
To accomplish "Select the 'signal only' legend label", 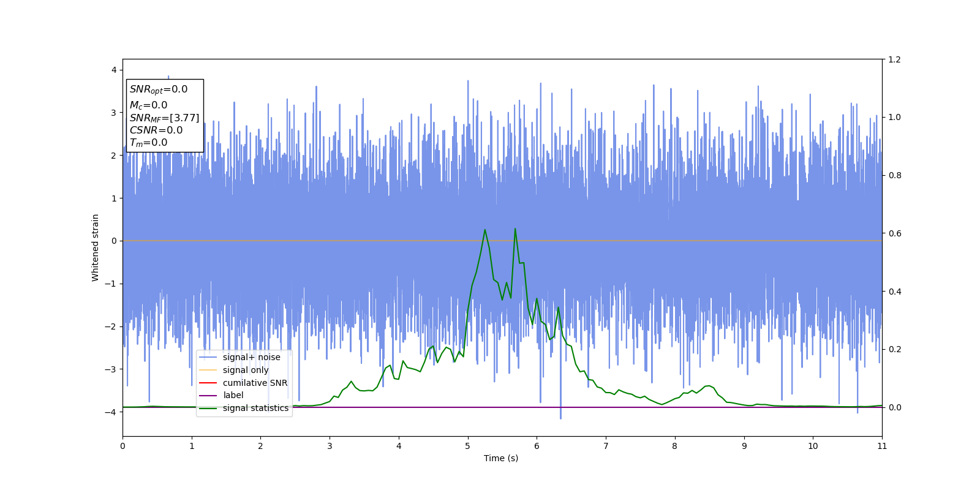I will [246, 370].
